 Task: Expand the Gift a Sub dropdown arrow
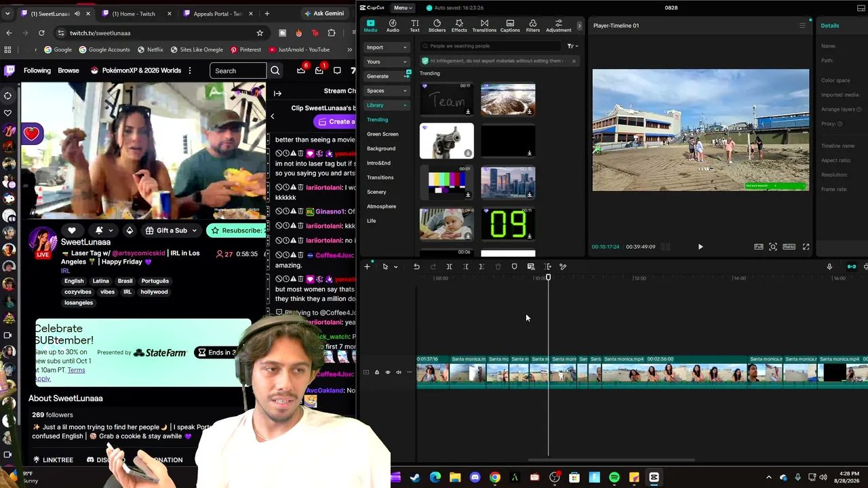tap(194, 230)
